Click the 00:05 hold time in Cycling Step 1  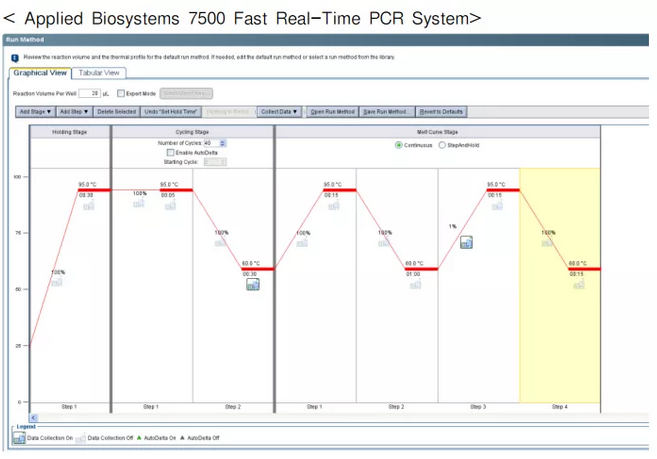coord(168,195)
